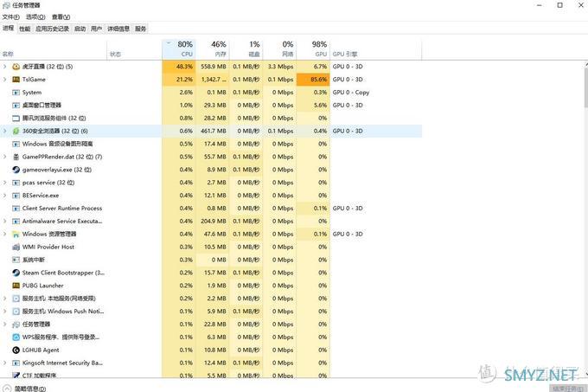Sort by the 磁盘 column header
Viewport: 588px width, 392px height.
point(246,49)
